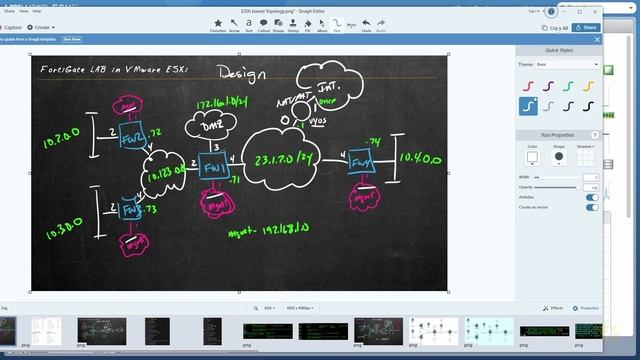Select the Arrow tool
This screenshot has width=640, height=360.
coord(234,25)
